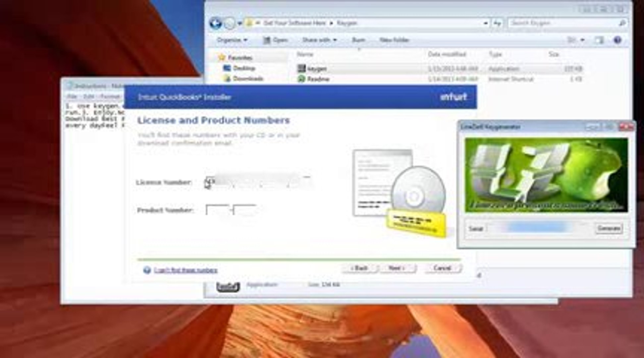
Task: Click the first Product Number box
Action: click(x=217, y=210)
